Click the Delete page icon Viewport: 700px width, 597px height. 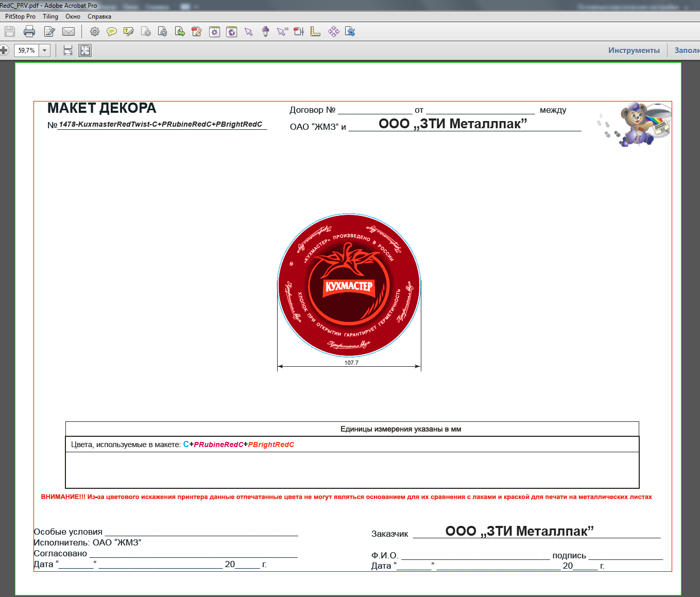tap(146, 32)
